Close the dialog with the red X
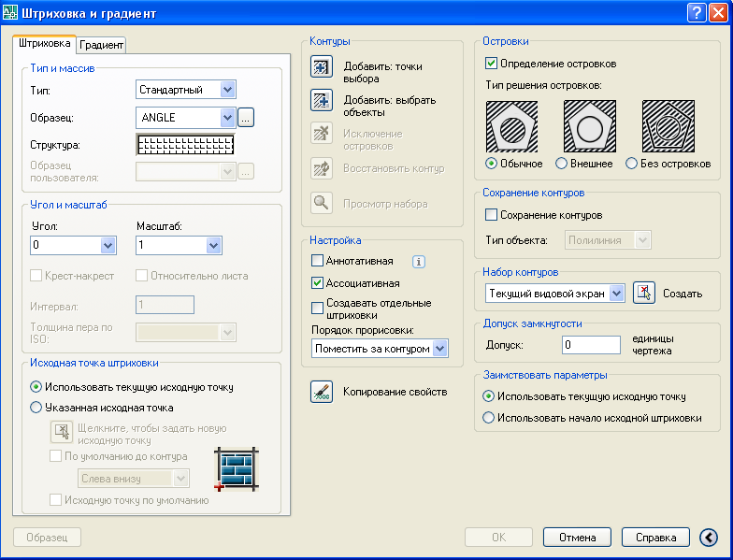The width and height of the screenshot is (733, 560). click(718, 12)
